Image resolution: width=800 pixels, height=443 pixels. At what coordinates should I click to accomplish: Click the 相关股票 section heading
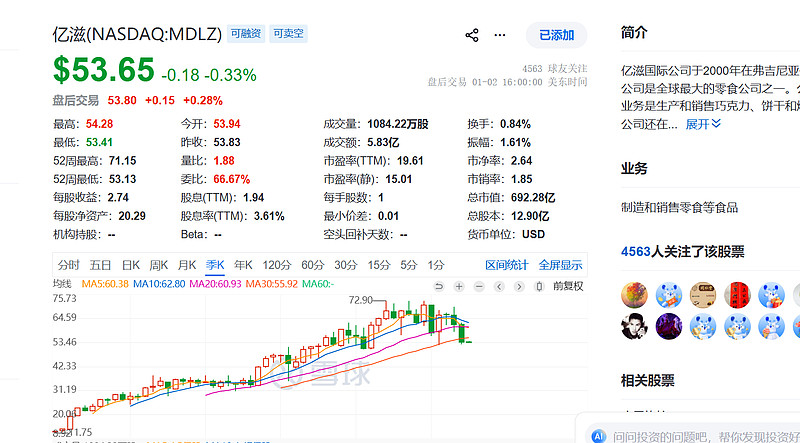[x=647, y=380]
